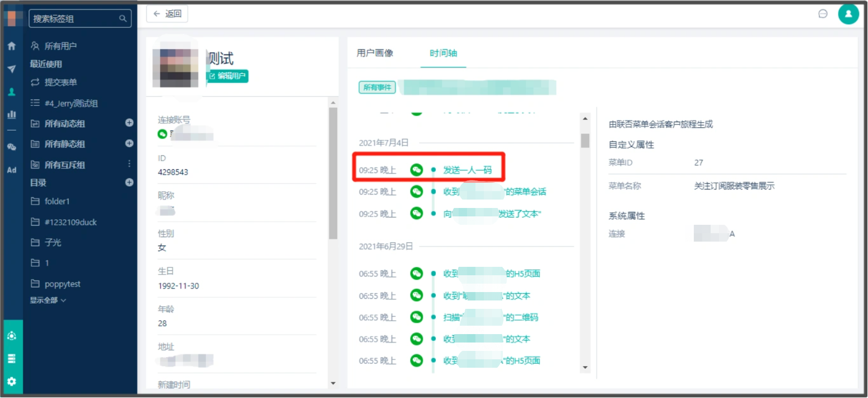Click the 2021年6月29日 date header
This screenshot has width=868, height=398.
point(386,246)
